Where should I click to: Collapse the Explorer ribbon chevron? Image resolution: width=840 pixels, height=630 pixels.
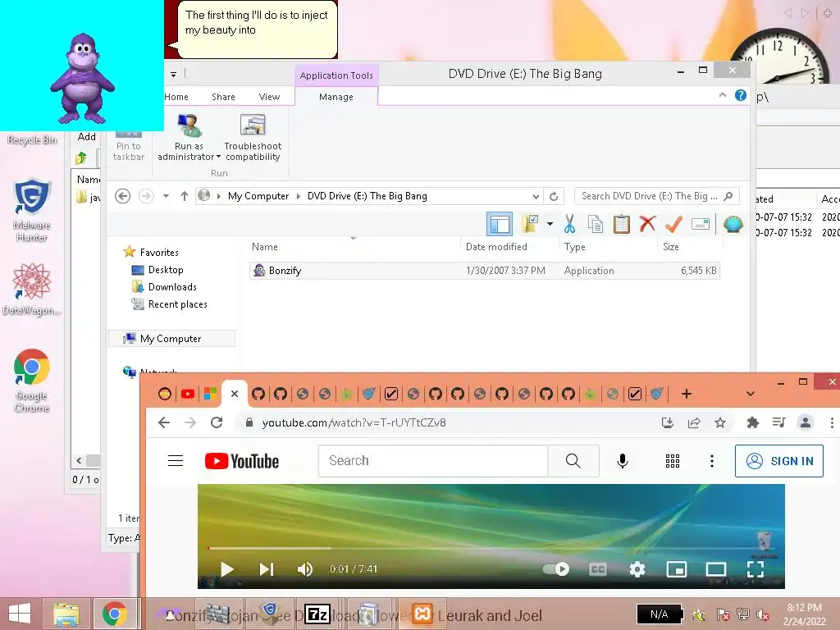(x=722, y=95)
